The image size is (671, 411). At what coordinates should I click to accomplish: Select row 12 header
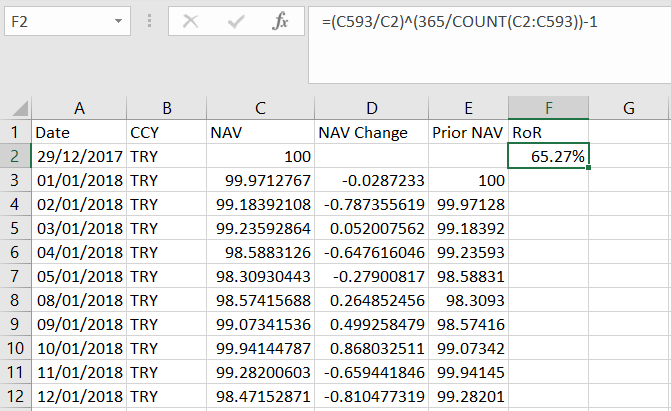[x=15, y=396]
